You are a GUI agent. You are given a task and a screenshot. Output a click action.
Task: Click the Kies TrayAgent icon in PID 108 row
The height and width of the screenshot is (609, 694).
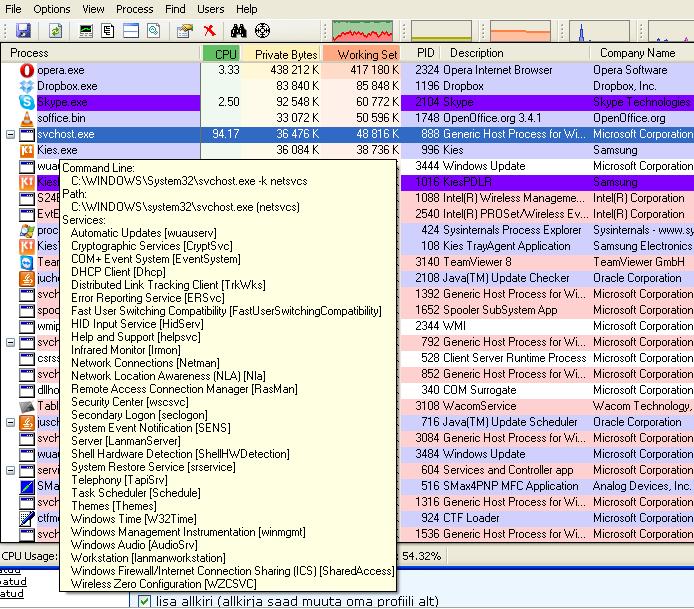pyautogui.click(x=27, y=246)
